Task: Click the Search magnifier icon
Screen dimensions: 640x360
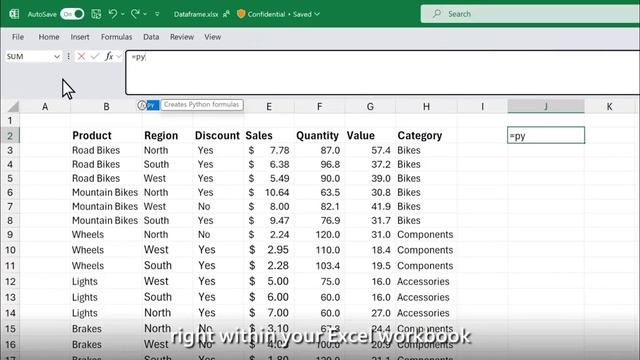Action: pyautogui.click(x=437, y=14)
